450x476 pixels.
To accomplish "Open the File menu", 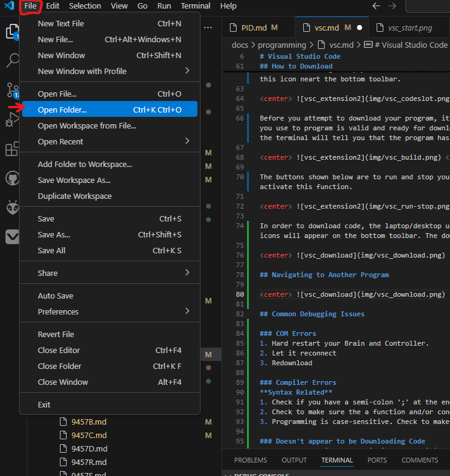I will coord(31,6).
